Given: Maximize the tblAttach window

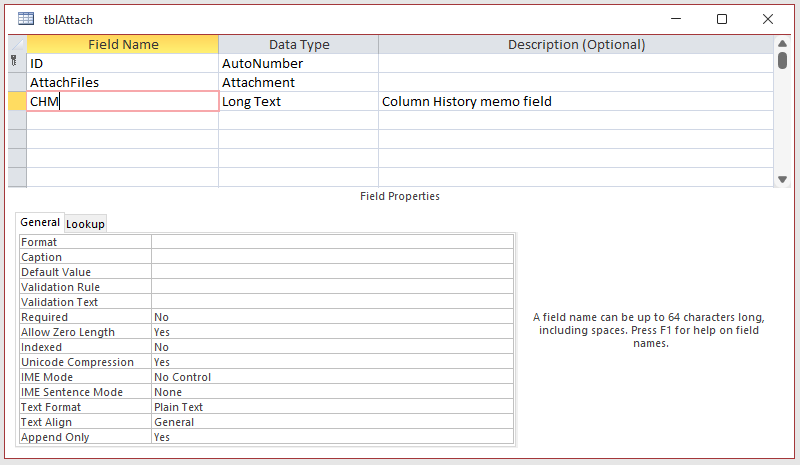Looking at the screenshot, I should click(x=722, y=19).
